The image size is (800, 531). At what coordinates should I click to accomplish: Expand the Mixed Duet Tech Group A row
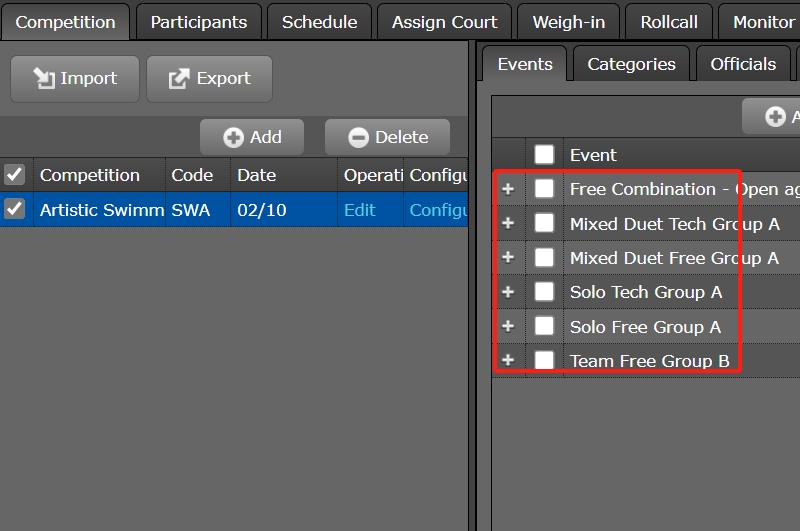pos(508,223)
